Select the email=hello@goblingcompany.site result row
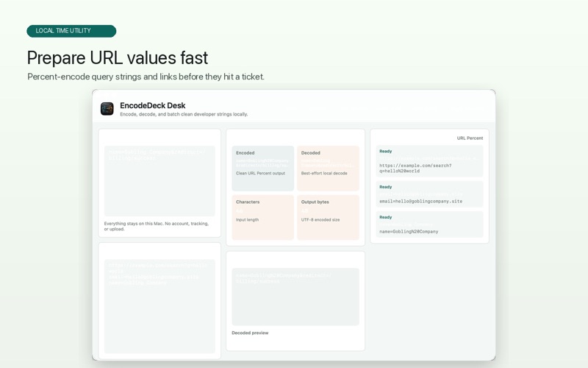The height and width of the screenshot is (368, 588). 429,194
